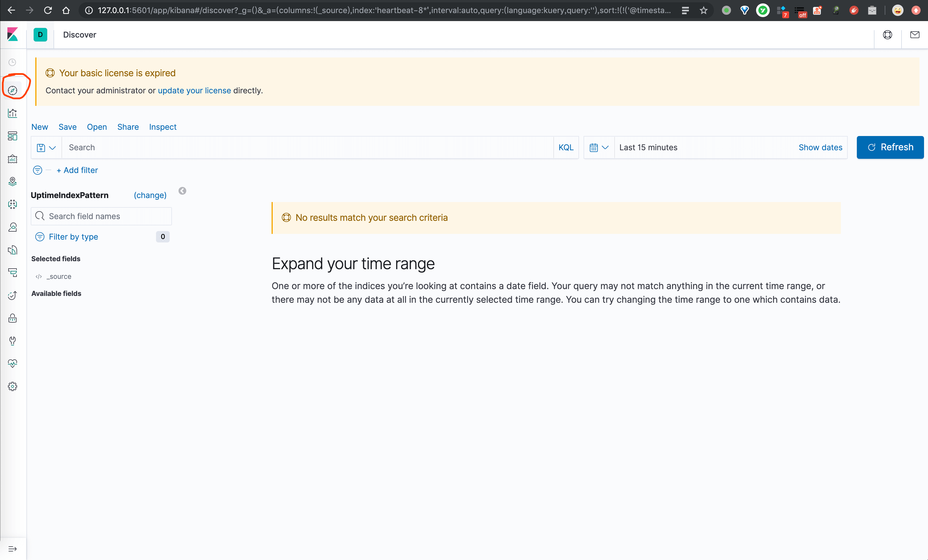
Task: Open the Management gear icon in sidebar
Action: 13,386
